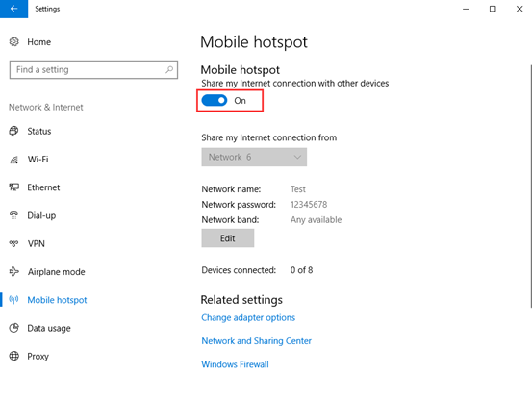Open Dial-up via its phone icon

click(13, 215)
